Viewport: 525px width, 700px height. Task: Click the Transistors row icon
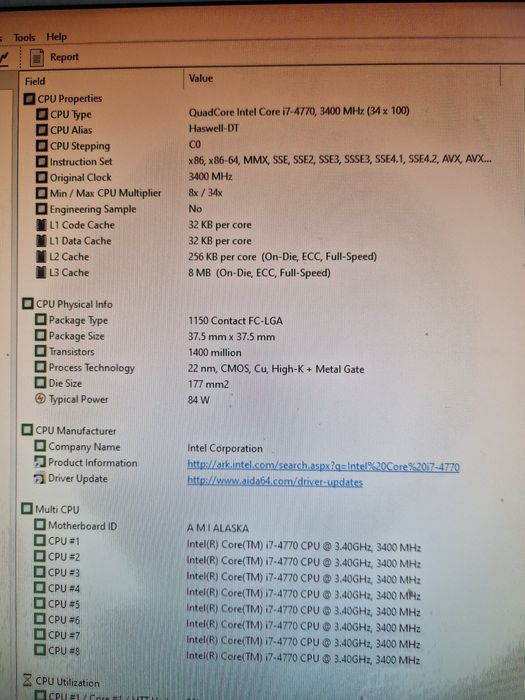(x=40, y=351)
